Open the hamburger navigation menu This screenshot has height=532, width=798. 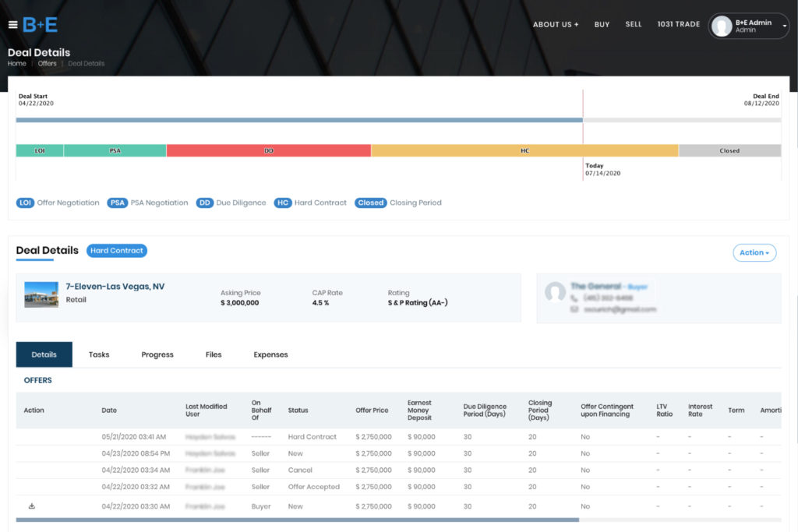[12, 25]
